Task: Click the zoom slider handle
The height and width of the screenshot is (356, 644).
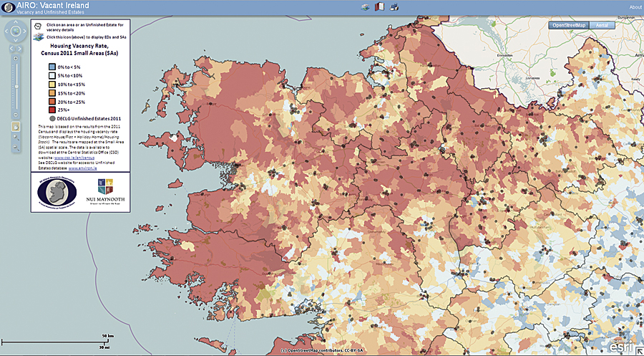Action: (x=16, y=87)
